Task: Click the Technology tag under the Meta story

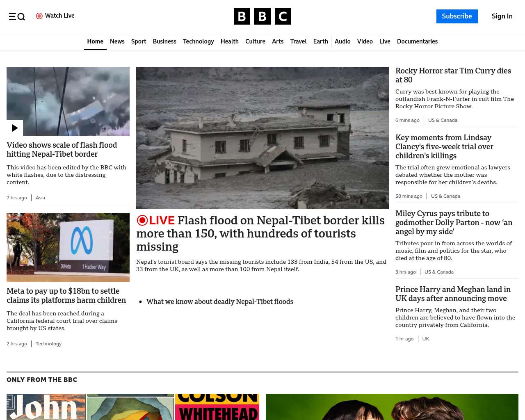Action: tap(48, 344)
